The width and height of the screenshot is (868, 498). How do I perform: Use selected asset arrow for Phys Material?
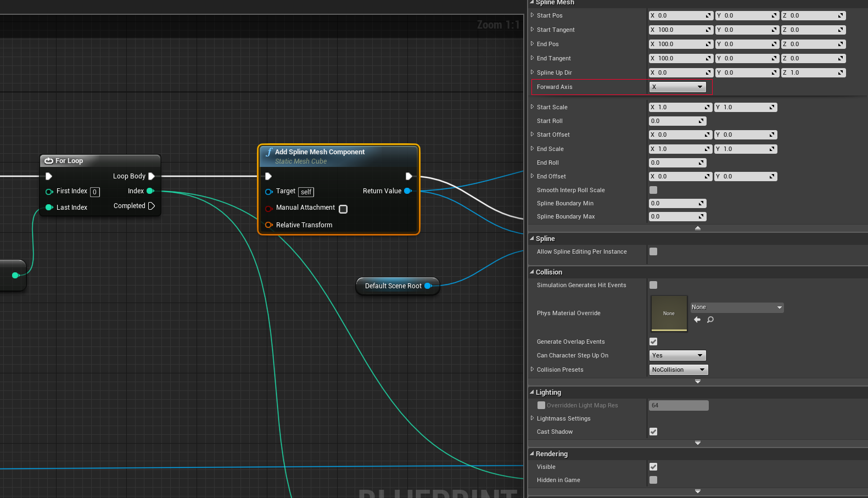[x=697, y=320]
